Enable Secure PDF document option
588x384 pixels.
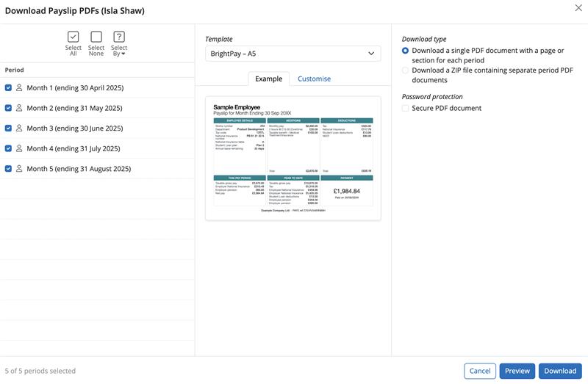[x=406, y=108]
